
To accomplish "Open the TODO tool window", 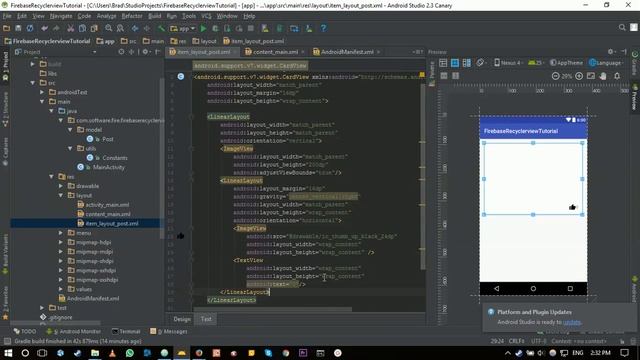I will 24,331.
